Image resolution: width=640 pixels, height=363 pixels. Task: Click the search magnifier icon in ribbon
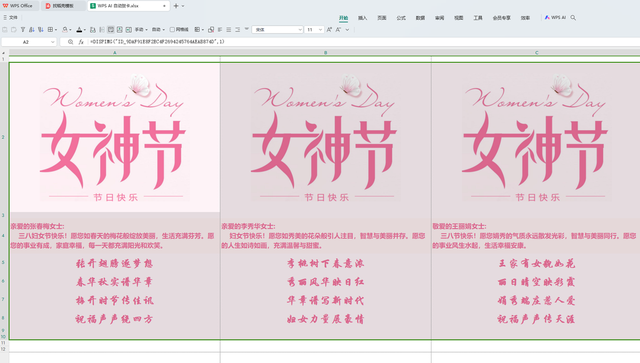point(573,18)
